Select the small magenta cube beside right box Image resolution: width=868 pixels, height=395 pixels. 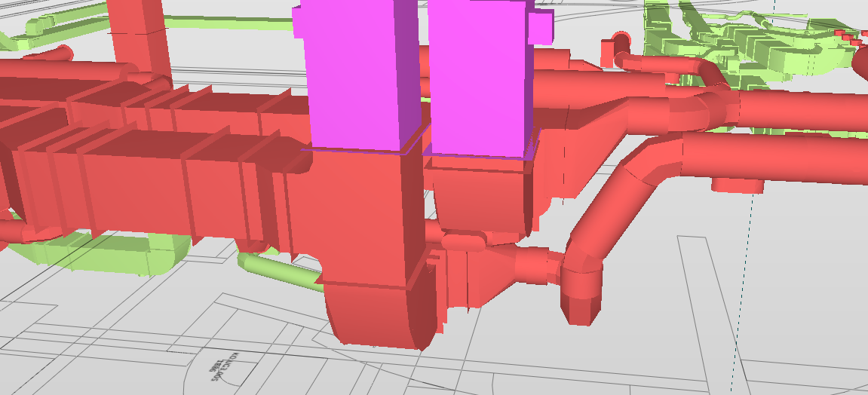tap(541, 28)
